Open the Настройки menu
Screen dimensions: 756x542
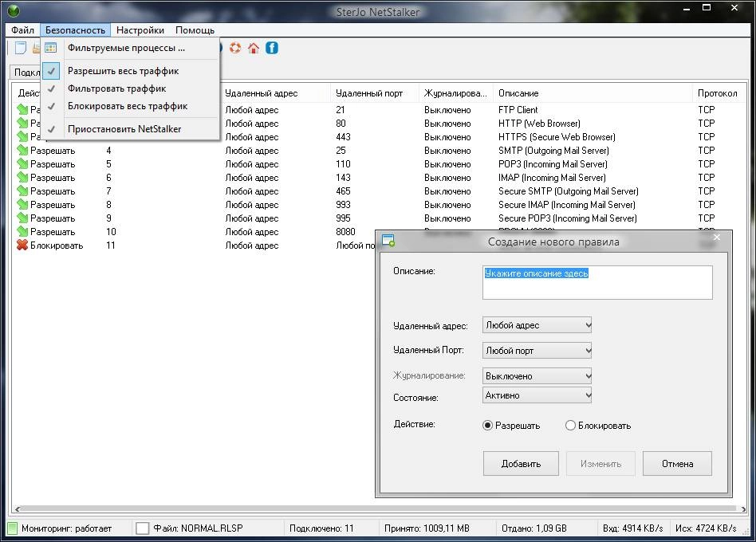(140, 30)
